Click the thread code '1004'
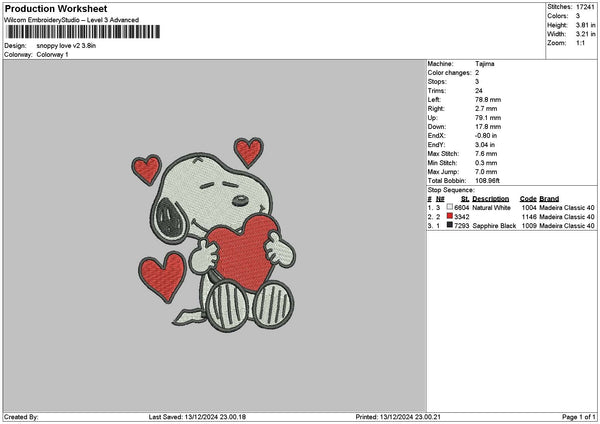The image size is (600, 424). pyautogui.click(x=529, y=207)
